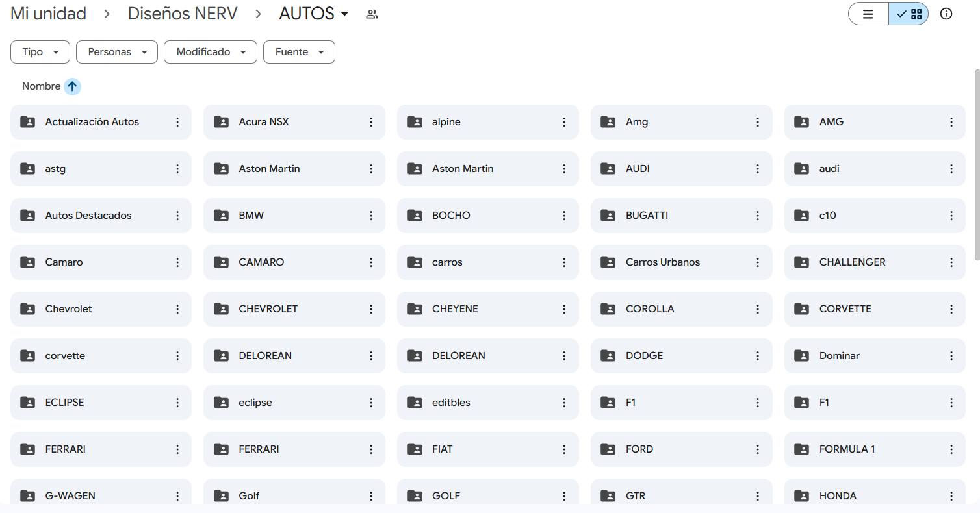The height and width of the screenshot is (513, 980).
Task: Select the grid layout view
Action: tap(909, 14)
